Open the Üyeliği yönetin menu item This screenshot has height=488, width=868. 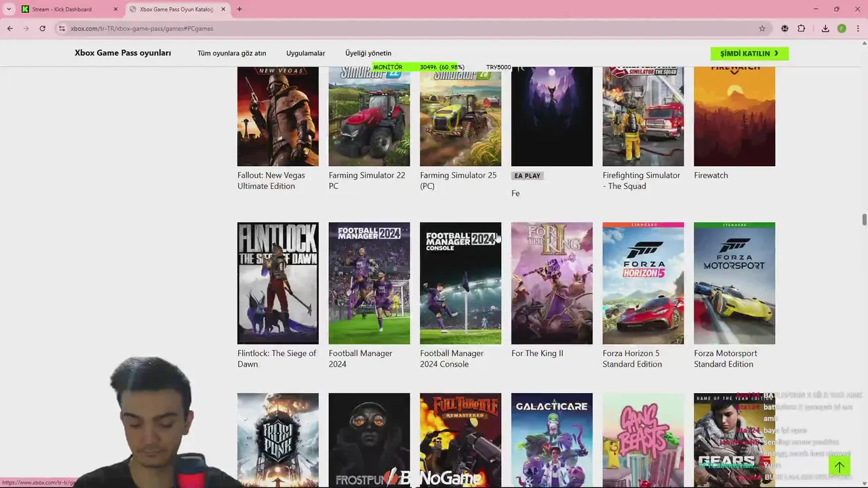coord(368,53)
